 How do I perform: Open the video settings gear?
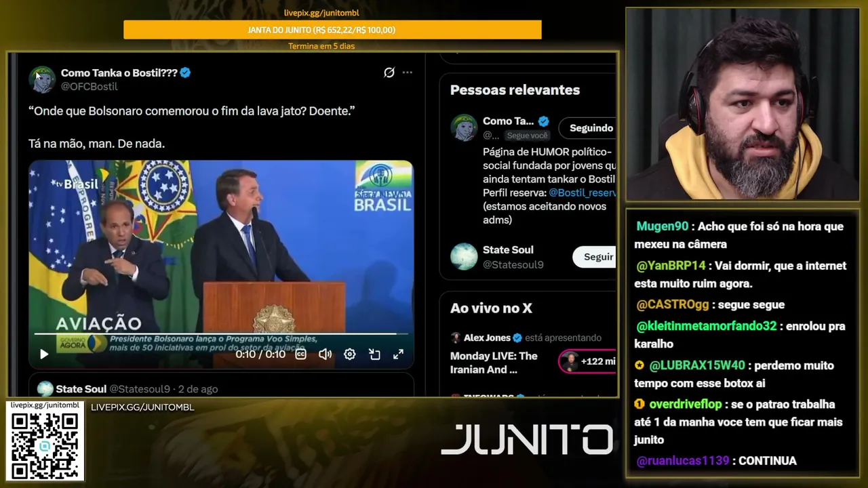(350, 354)
